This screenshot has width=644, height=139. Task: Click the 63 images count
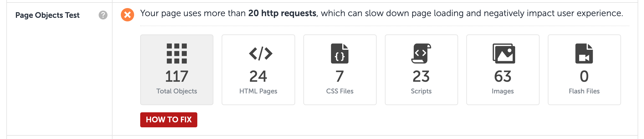(503, 76)
